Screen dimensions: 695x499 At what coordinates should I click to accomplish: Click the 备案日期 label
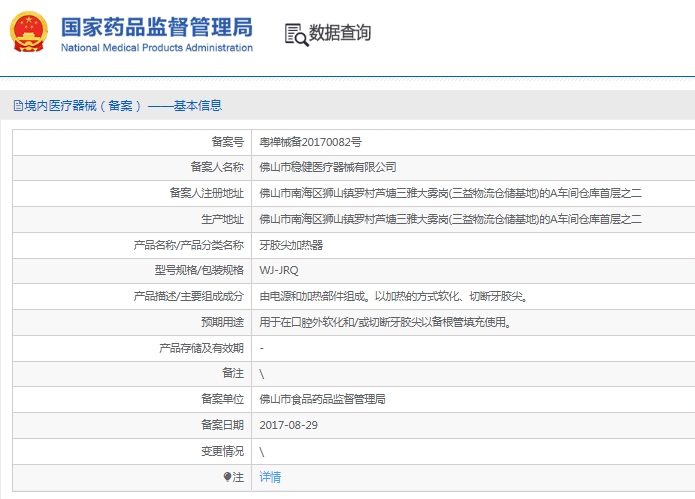(x=223, y=425)
